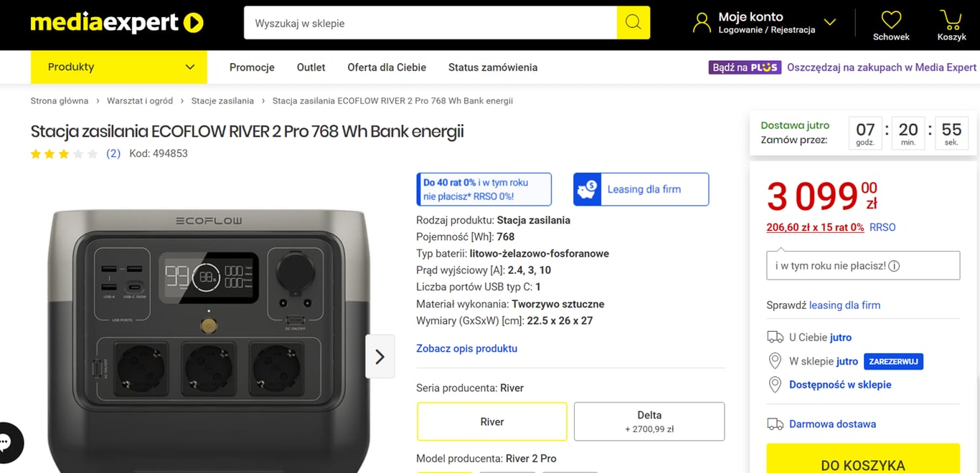The height and width of the screenshot is (473, 980).
Task: Click the Media Expert logo
Action: [117, 23]
